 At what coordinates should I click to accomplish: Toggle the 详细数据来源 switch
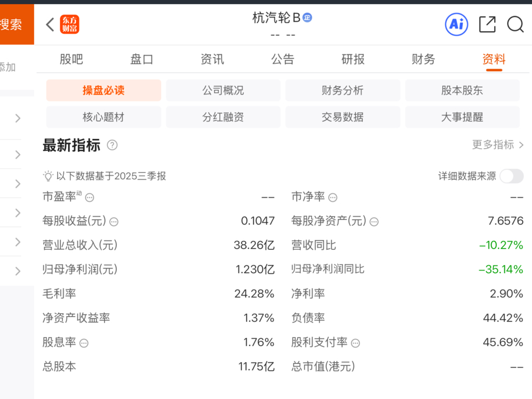point(511,176)
